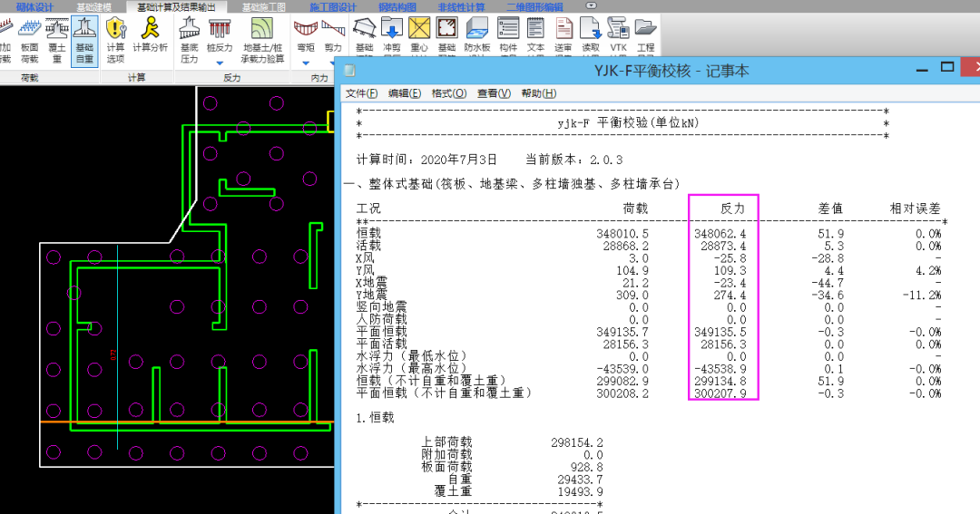Open 构件 member information icon
Viewport: 980px width, 514px height.
tap(508, 35)
